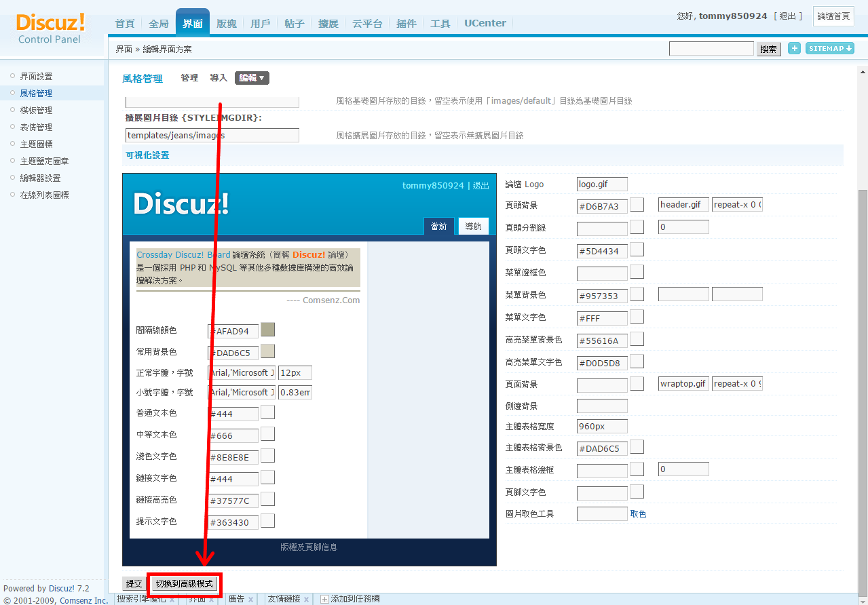Pick the 頁頭文字色 color swatch
868x605 pixels.
(x=637, y=250)
